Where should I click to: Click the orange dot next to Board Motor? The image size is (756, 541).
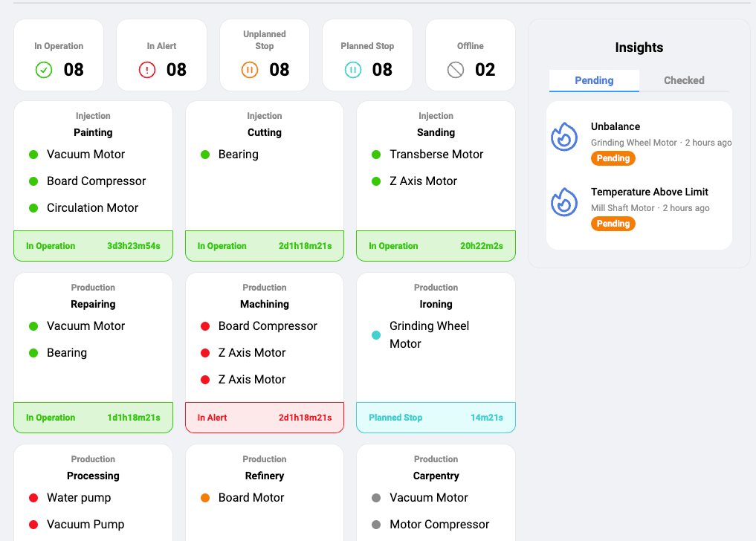pyautogui.click(x=207, y=498)
